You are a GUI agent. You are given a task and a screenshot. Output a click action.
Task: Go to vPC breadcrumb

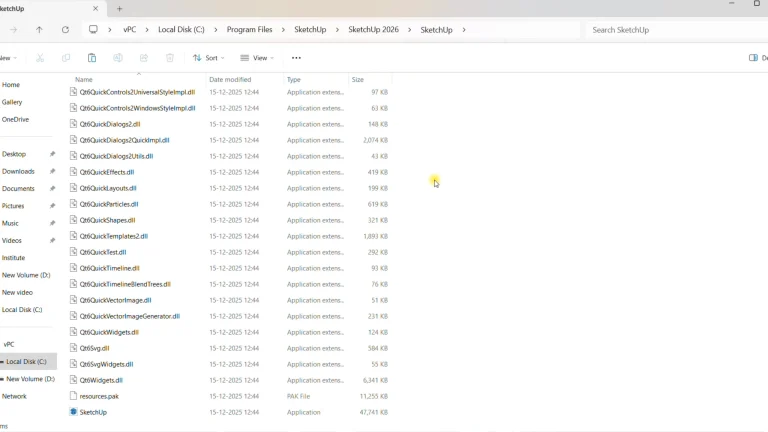129,29
